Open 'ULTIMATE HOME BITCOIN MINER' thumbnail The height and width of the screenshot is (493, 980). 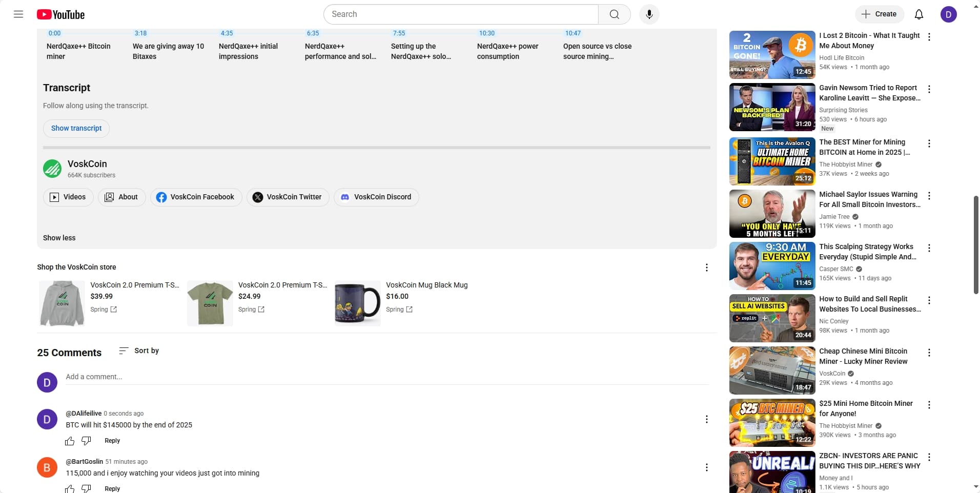[x=772, y=161]
